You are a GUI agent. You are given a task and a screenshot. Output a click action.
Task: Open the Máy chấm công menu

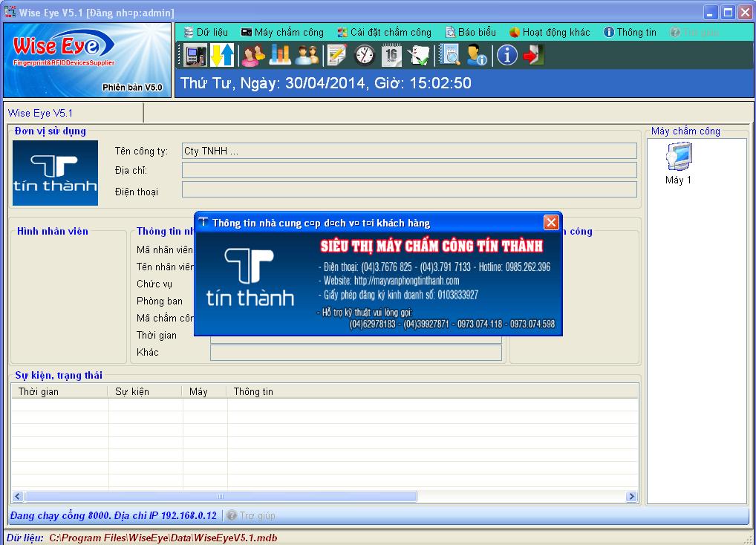[x=282, y=32]
